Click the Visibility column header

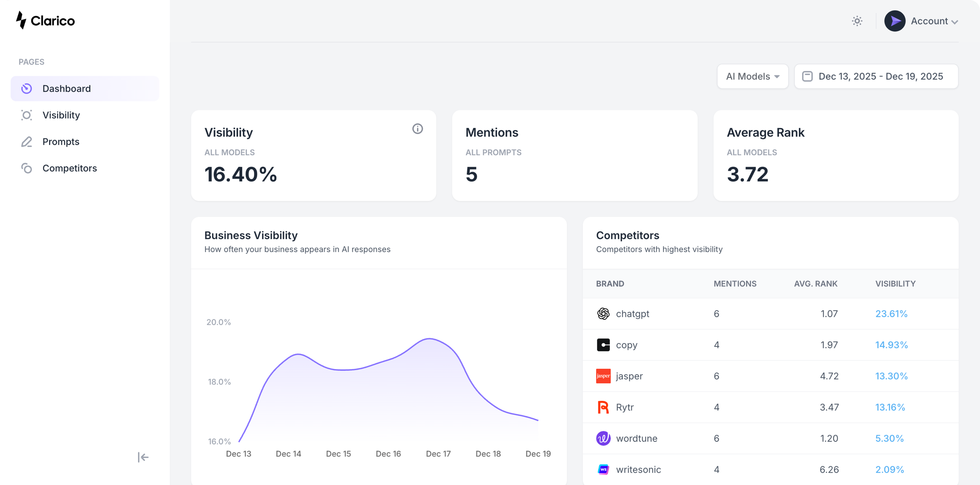tap(895, 284)
